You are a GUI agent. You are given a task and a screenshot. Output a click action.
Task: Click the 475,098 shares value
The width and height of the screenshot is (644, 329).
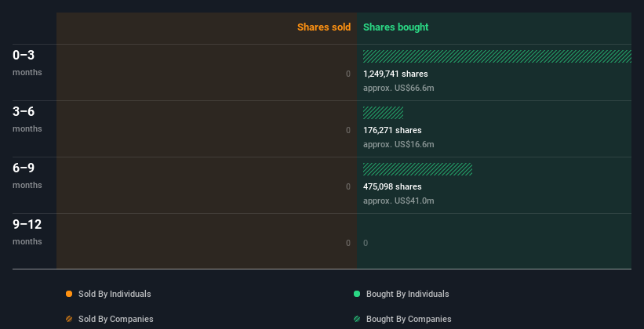pos(392,186)
